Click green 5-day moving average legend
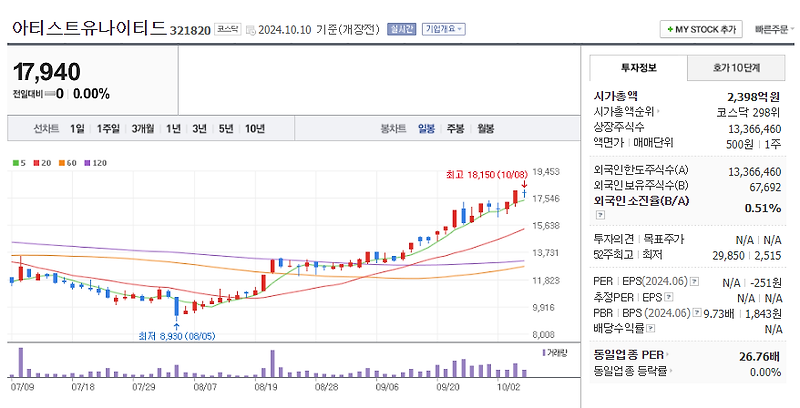 19,163
